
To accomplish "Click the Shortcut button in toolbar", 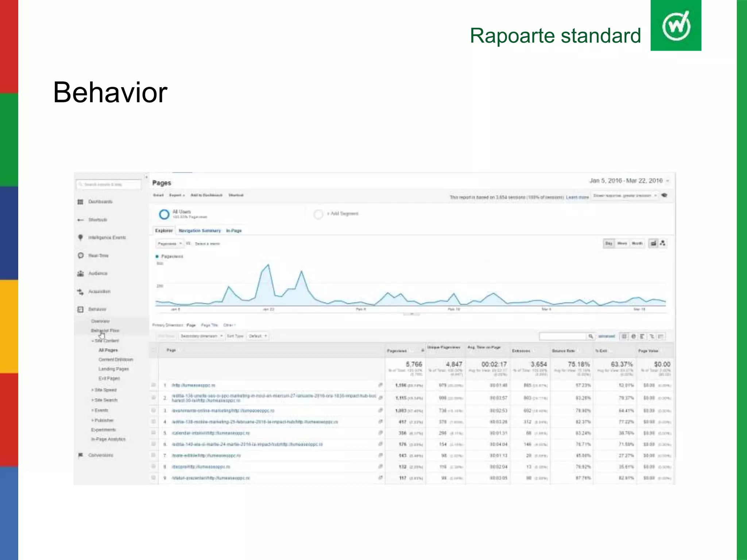I will (x=236, y=195).
